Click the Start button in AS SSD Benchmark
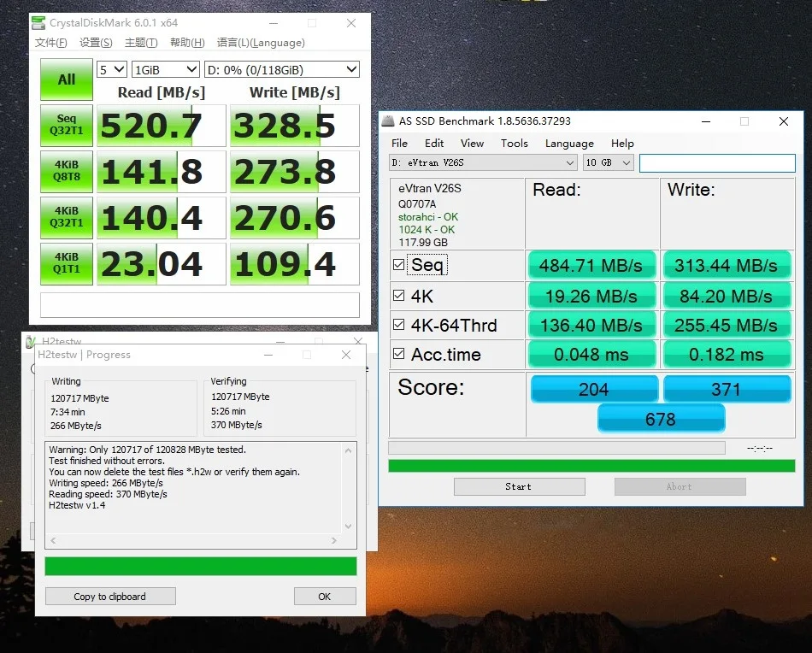 (520, 486)
